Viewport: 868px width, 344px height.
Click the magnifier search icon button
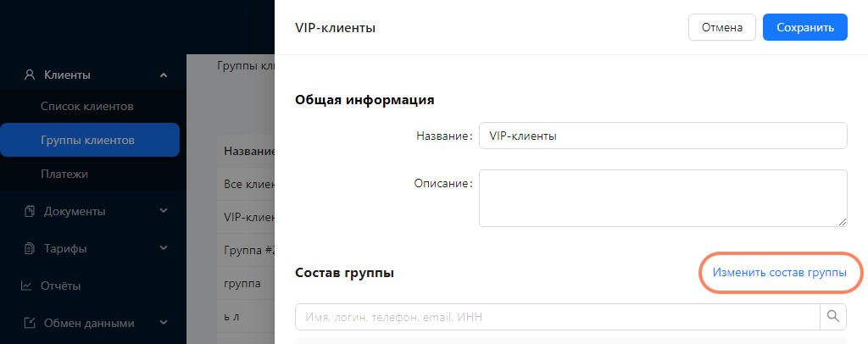pos(833,316)
